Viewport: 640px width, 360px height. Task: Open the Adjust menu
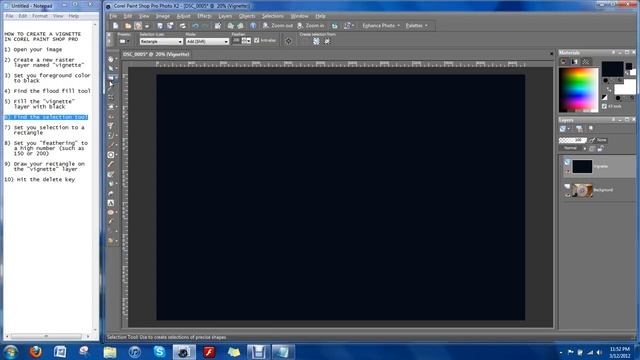[183, 16]
